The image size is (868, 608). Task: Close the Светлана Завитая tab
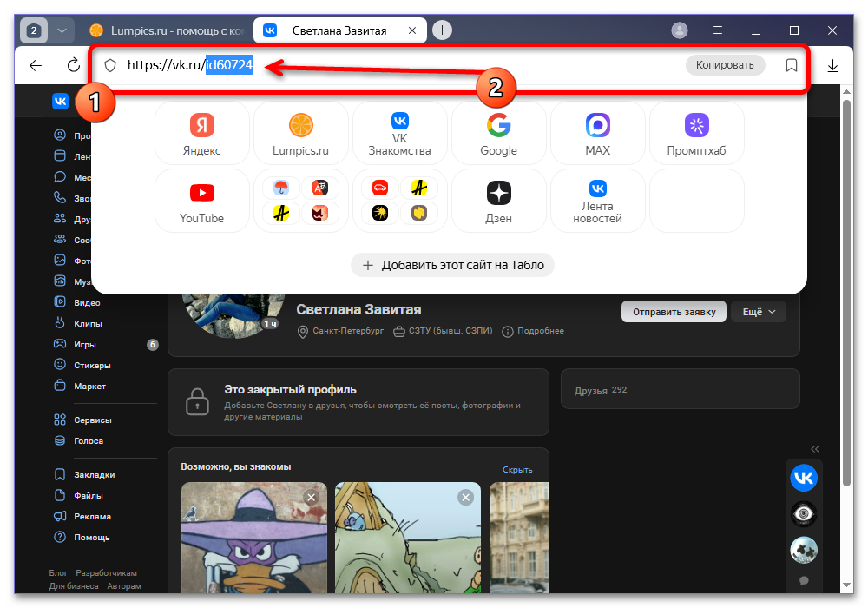point(412,30)
